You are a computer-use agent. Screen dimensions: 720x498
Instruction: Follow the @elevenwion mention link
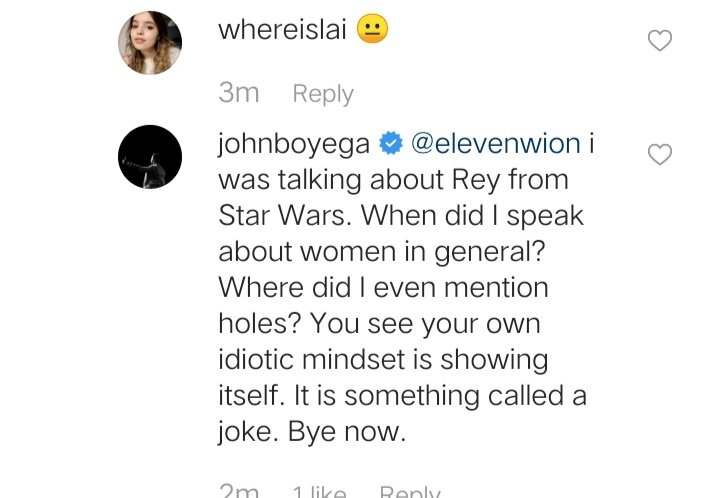[496, 144]
